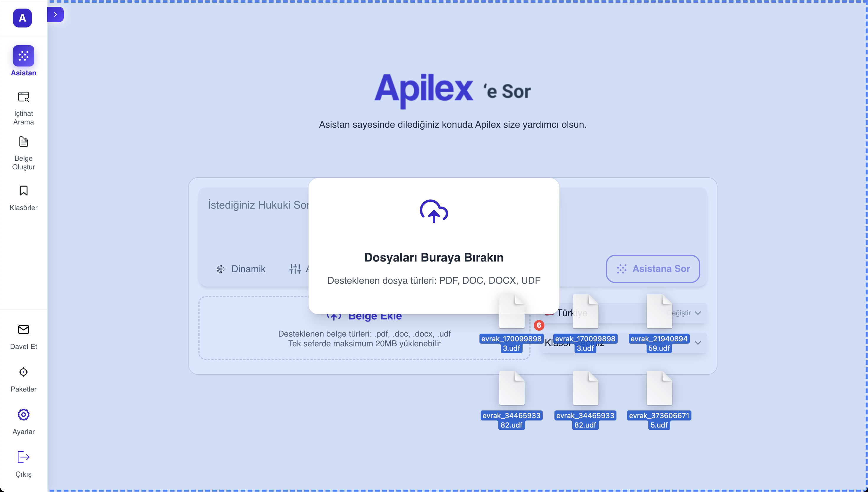
Task: Click the Çıkış logout icon
Action: (x=23, y=457)
